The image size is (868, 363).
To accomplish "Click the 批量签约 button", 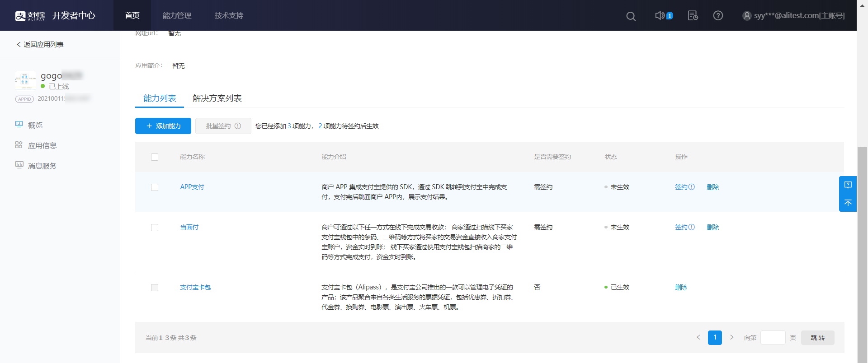I will [x=223, y=126].
